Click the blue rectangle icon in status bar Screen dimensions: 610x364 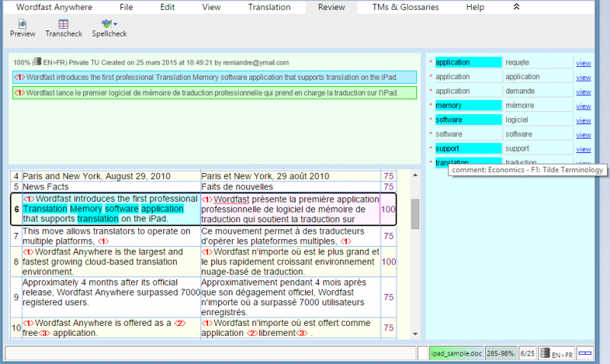click(585, 353)
